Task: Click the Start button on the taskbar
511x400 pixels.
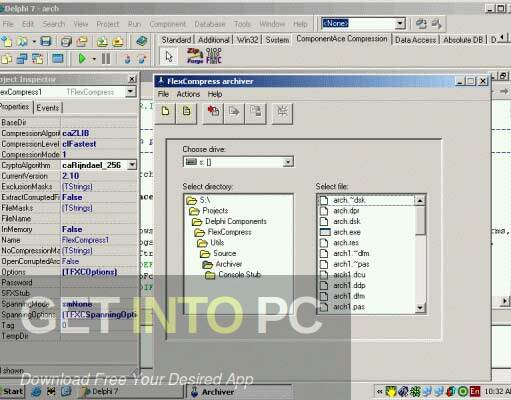Action: [x=12, y=391]
